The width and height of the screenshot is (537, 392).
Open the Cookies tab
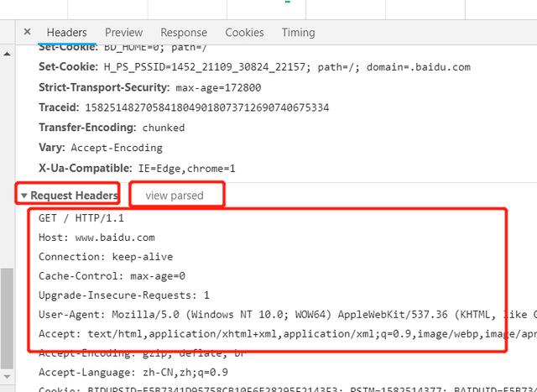point(244,33)
